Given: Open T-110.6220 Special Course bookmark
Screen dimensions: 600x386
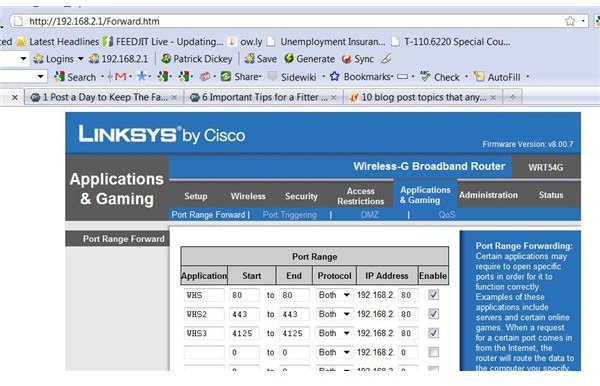Looking at the screenshot, I should click(x=451, y=41).
